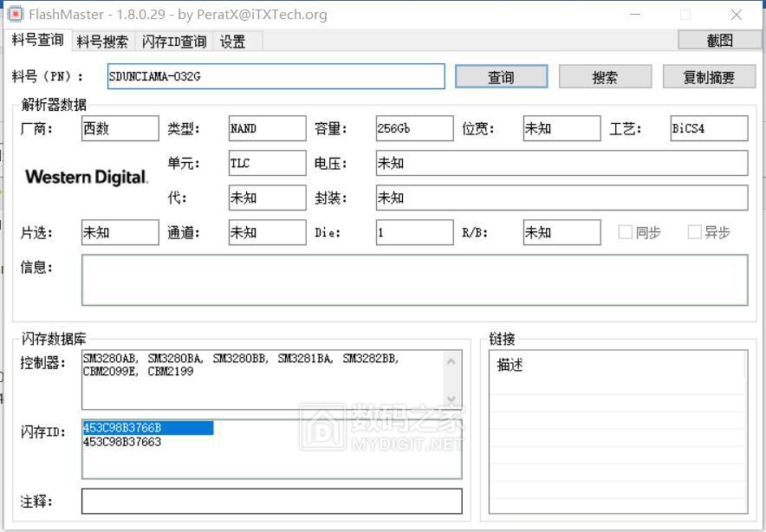766x532 pixels.
Task: Click inside the 信息 text area
Action: click(414, 279)
